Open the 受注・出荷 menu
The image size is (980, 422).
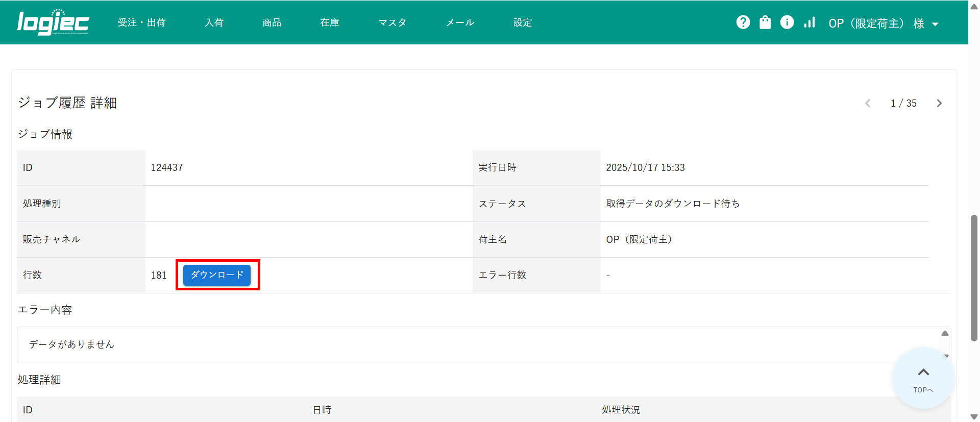point(141,22)
